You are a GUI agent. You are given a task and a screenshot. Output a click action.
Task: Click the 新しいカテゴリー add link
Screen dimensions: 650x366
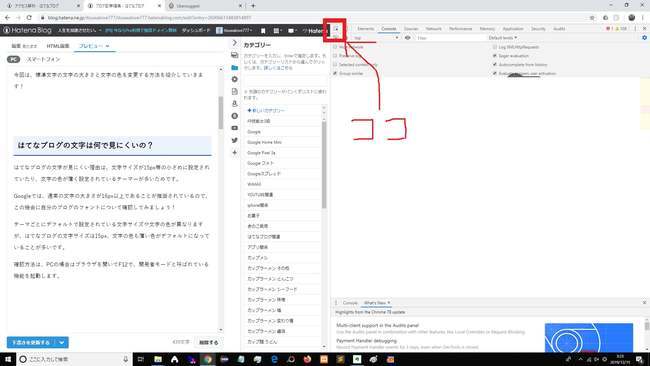coord(266,111)
